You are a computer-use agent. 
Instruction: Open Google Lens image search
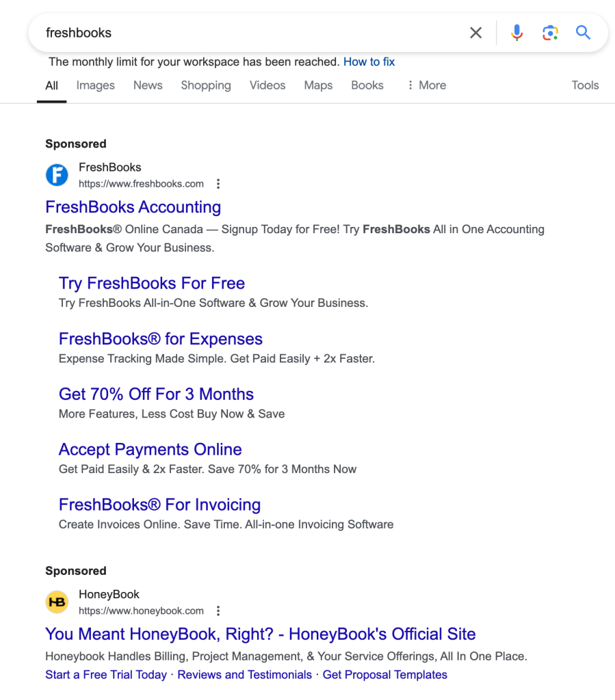(550, 32)
